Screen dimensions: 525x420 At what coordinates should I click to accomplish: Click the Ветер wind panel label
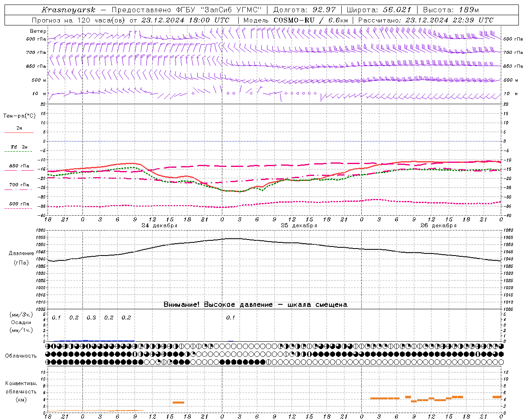coord(38,31)
